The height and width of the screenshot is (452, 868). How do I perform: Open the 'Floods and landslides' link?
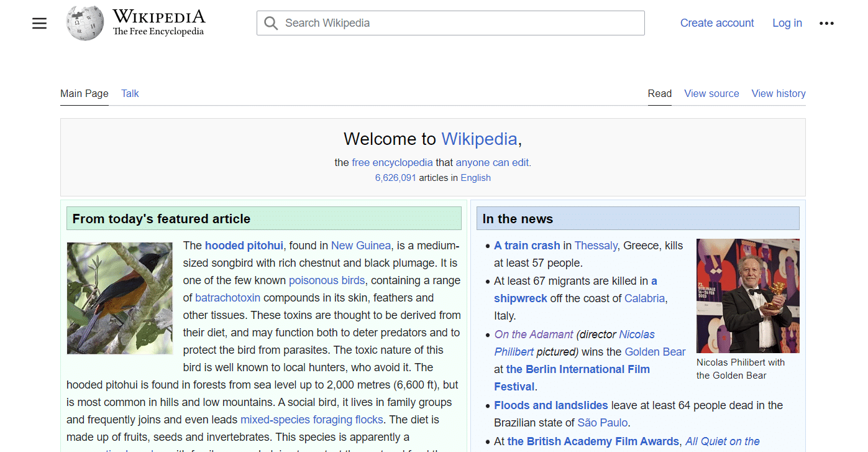point(551,405)
